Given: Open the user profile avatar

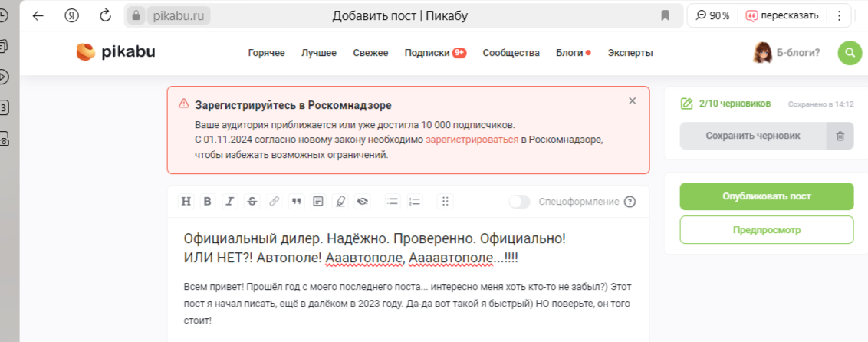Looking at the screenshot, I should coord(762,53).
